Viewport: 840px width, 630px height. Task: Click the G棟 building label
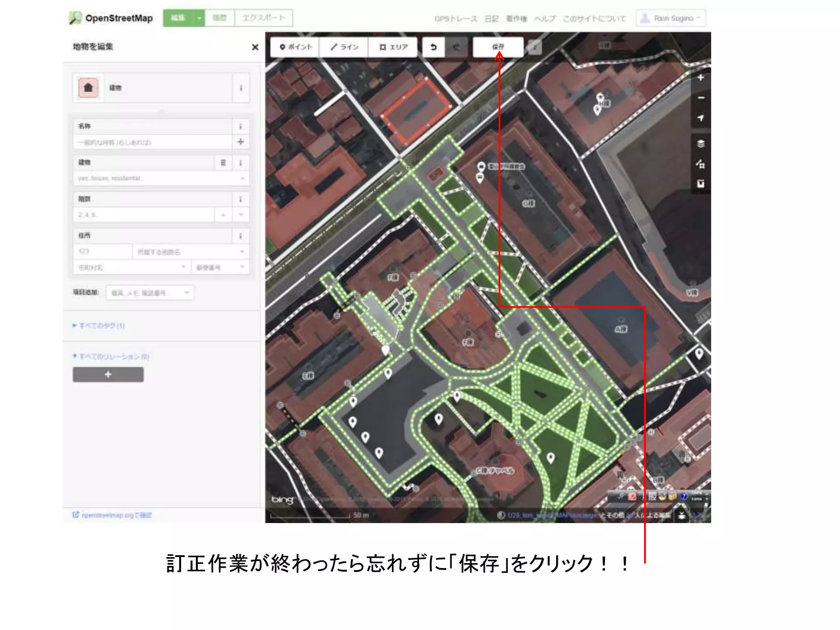tap(528, 203)
